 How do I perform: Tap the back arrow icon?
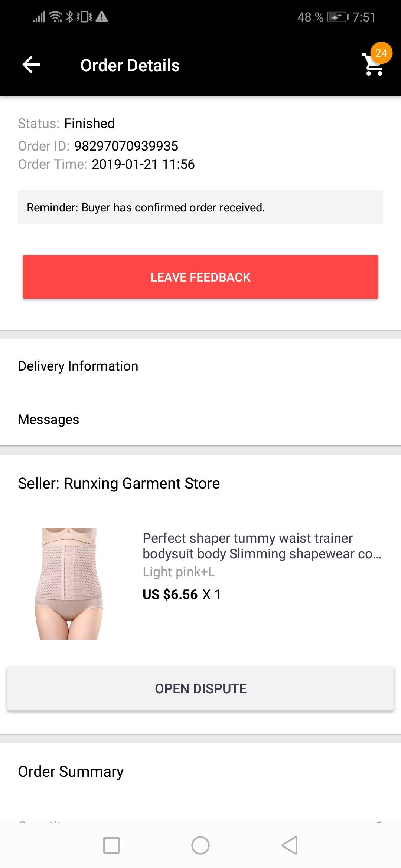click(x=31, y=65)
